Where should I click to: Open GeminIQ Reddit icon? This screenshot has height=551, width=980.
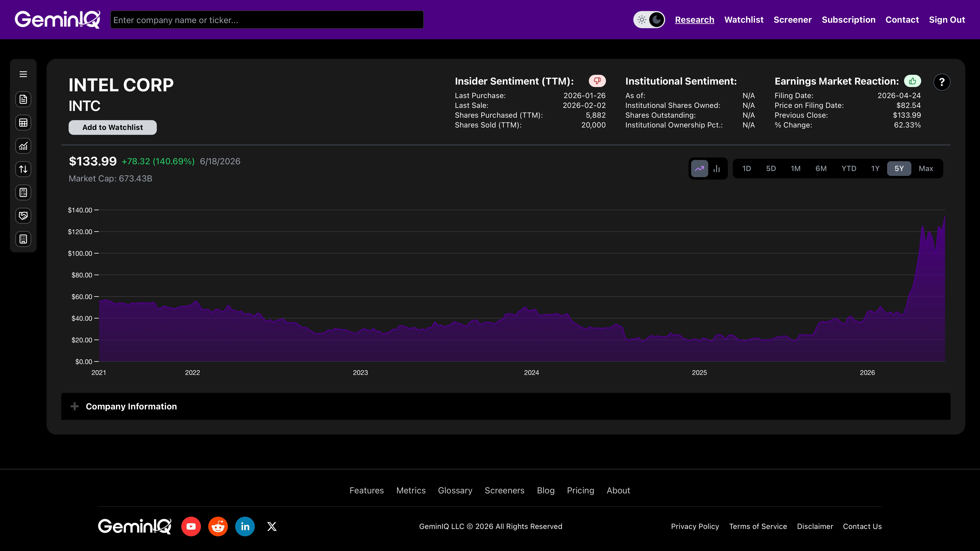pos(218,526)
